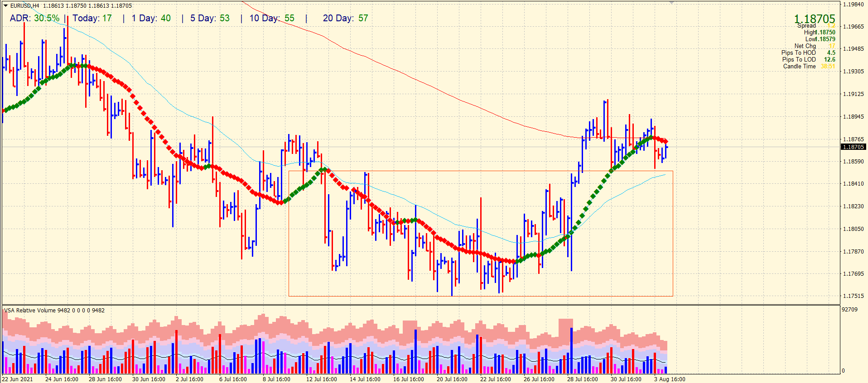Click the VSA Relative Volume indicator label
The width and height of the screenshot is (868, 383).
[x=54, y=311]
